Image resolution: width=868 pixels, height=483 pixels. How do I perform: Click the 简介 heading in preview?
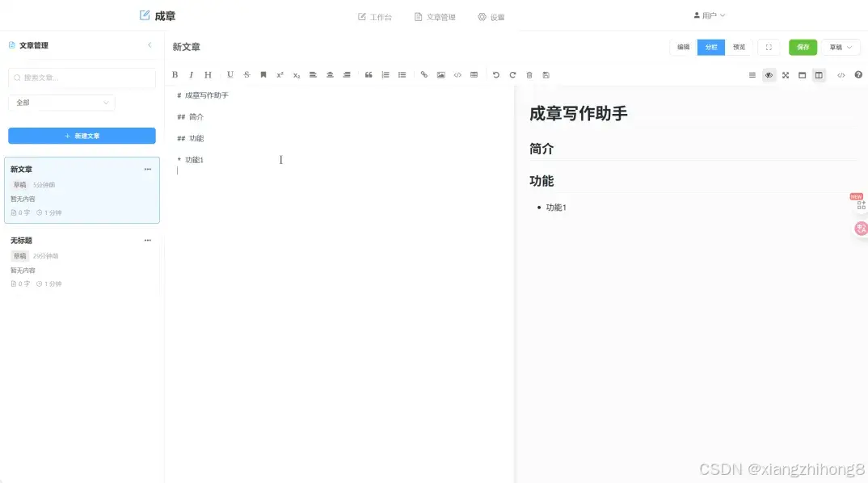pos(541,149)
